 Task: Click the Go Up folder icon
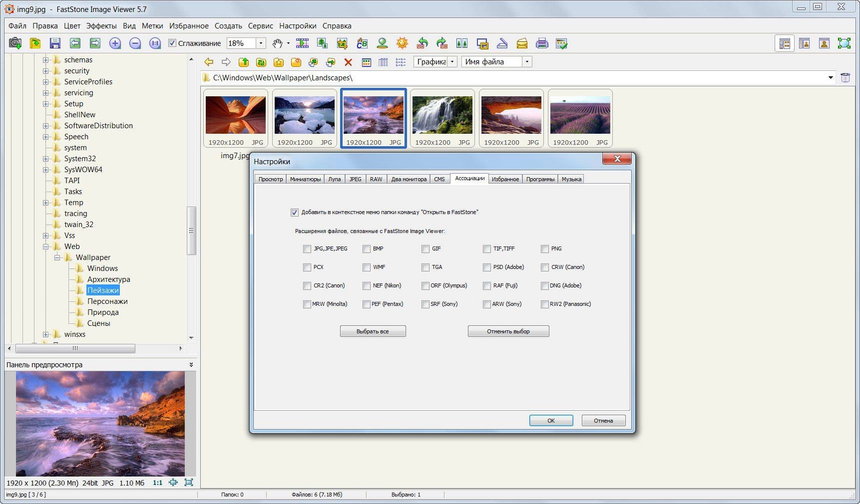(x=244, y=62)
